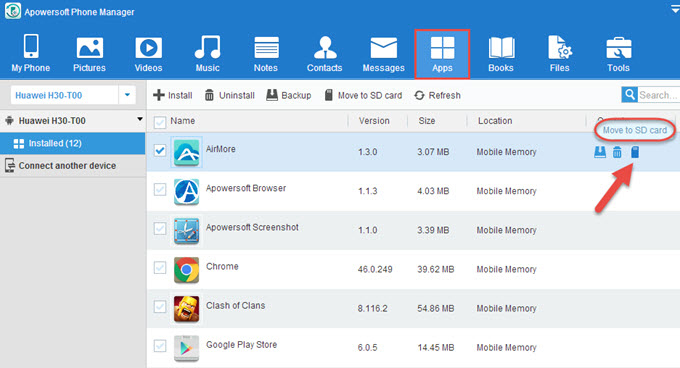This screenshot has height=368, width=680.
Task: Open the Pictures section
Action: (89, 54)
